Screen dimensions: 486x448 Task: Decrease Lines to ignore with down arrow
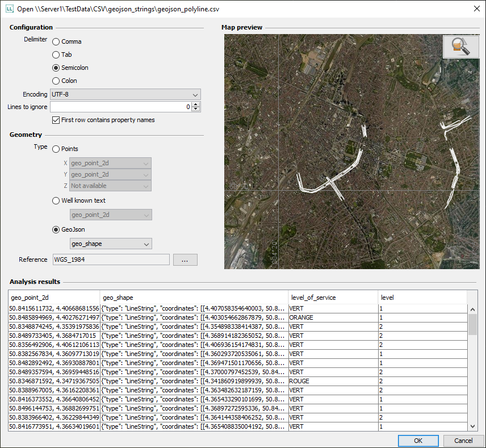click(x=195, y=109)
